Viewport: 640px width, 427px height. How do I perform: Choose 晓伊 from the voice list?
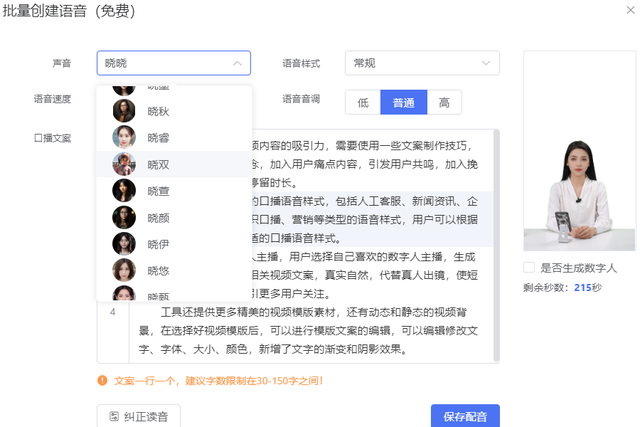(x=174, y=244)
